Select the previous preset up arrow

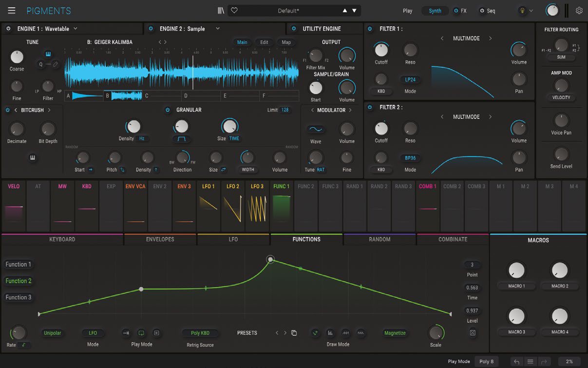(345, 10)
